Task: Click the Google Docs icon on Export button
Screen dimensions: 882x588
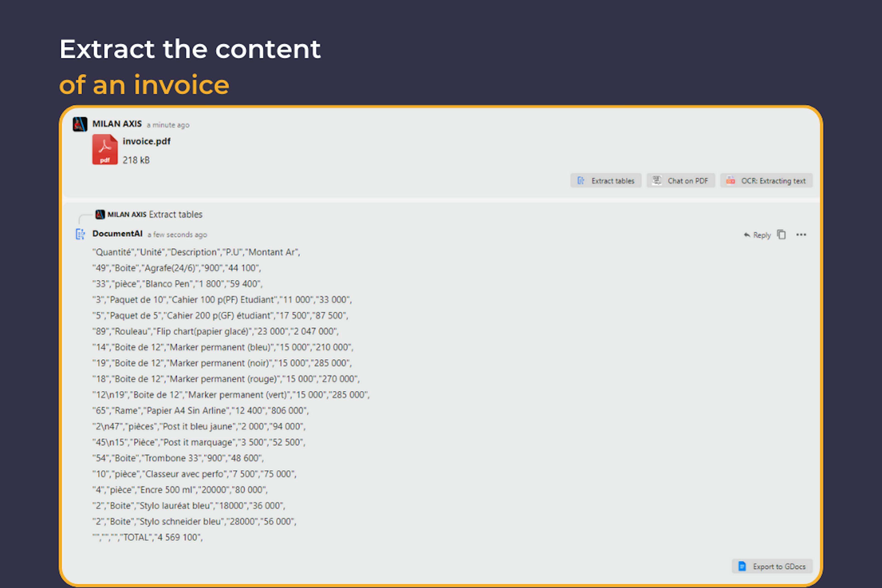Action: pyautogui.click(x=742, y=566)
